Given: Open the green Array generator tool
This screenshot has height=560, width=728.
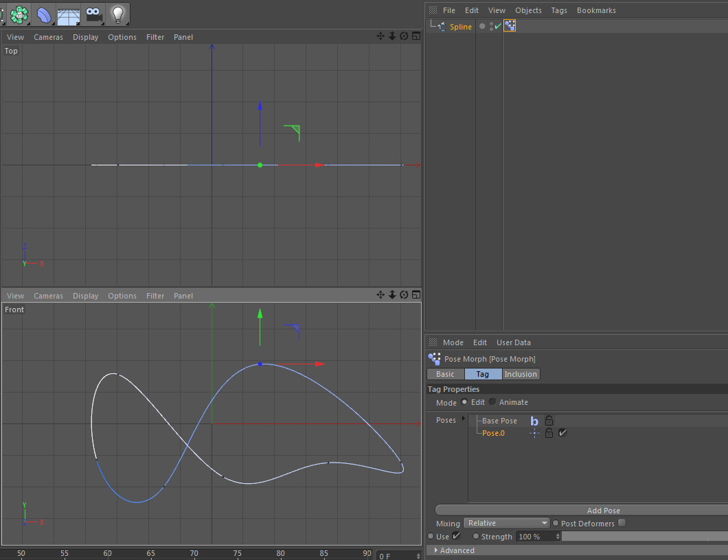Looking at the screenshot, I should 19,15.
